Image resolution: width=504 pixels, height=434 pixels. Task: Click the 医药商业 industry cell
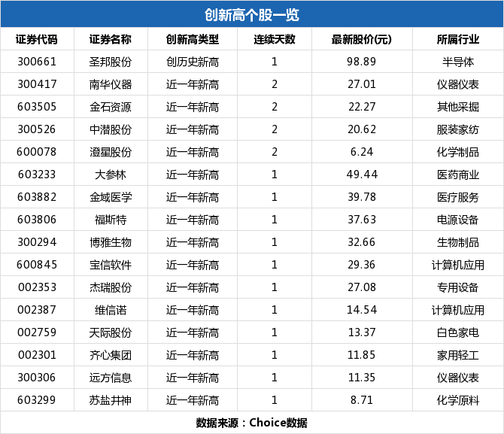[457, 175]
